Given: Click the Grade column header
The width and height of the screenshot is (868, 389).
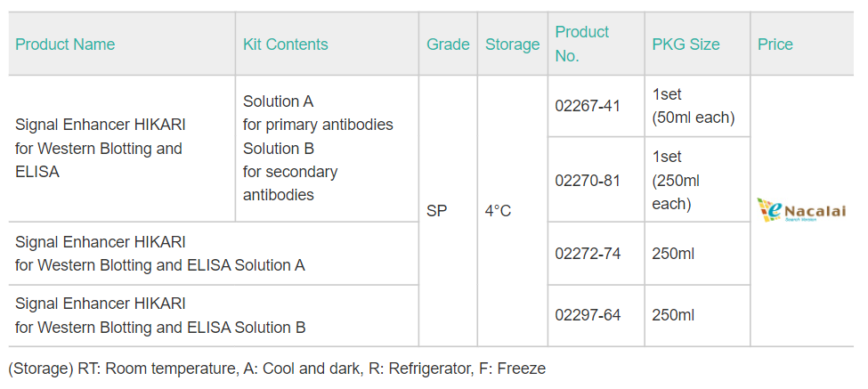Looking at the screenshot, I should 448,45.
